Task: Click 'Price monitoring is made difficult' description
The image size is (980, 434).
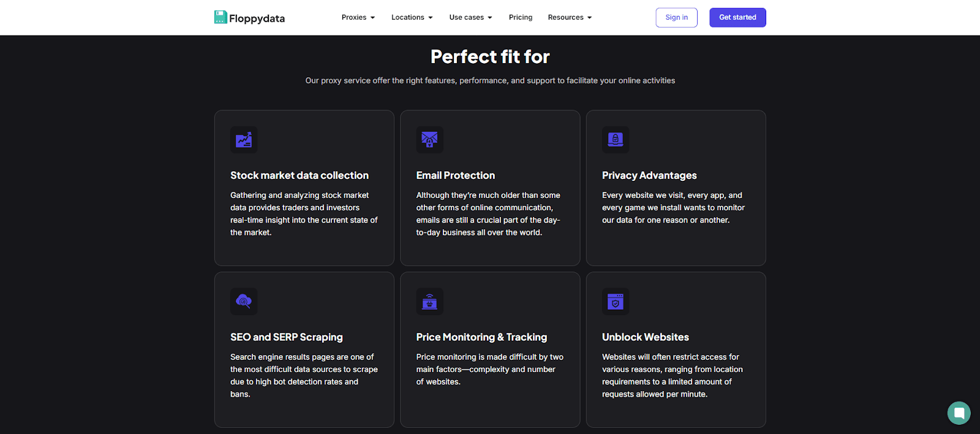Action: (x=490, y=370)
